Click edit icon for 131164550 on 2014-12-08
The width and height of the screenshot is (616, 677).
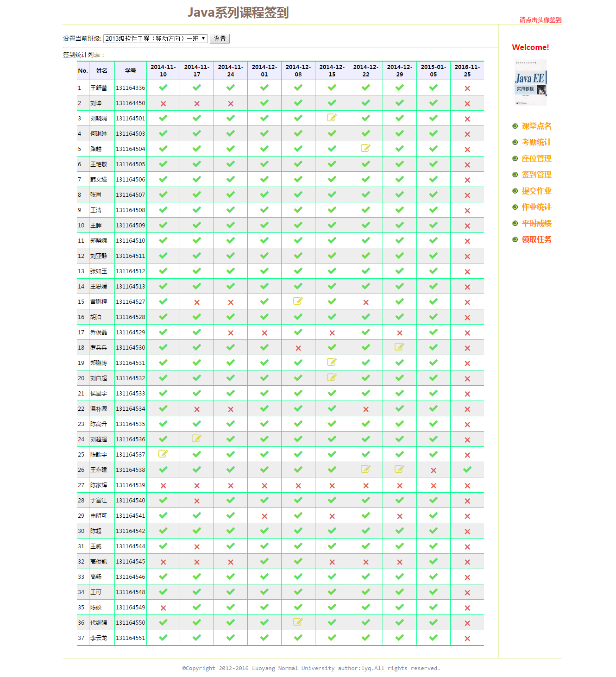298,622
